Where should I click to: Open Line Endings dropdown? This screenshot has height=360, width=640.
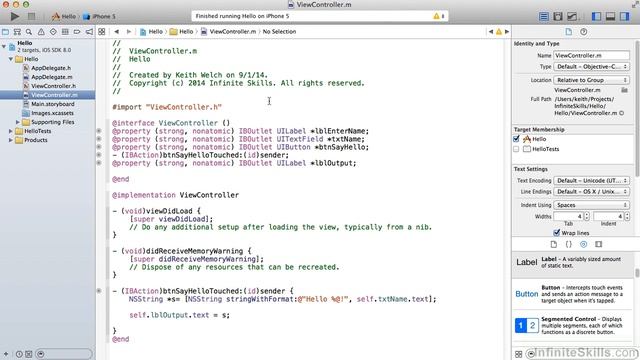[591, 191]
